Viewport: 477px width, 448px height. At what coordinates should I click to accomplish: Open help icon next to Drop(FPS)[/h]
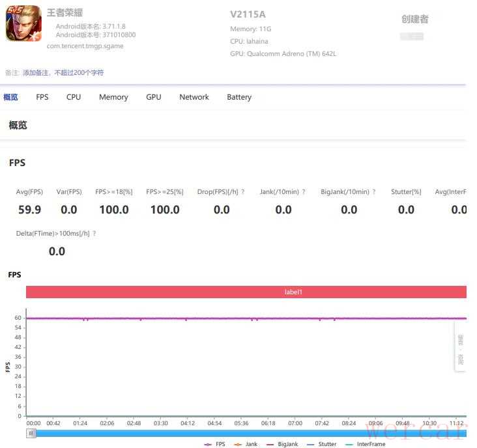(243, 192)
